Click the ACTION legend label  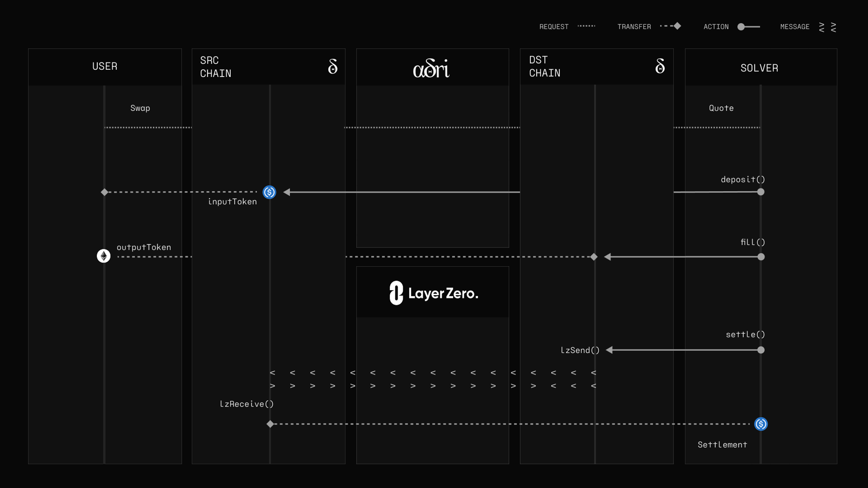(716, 27)
